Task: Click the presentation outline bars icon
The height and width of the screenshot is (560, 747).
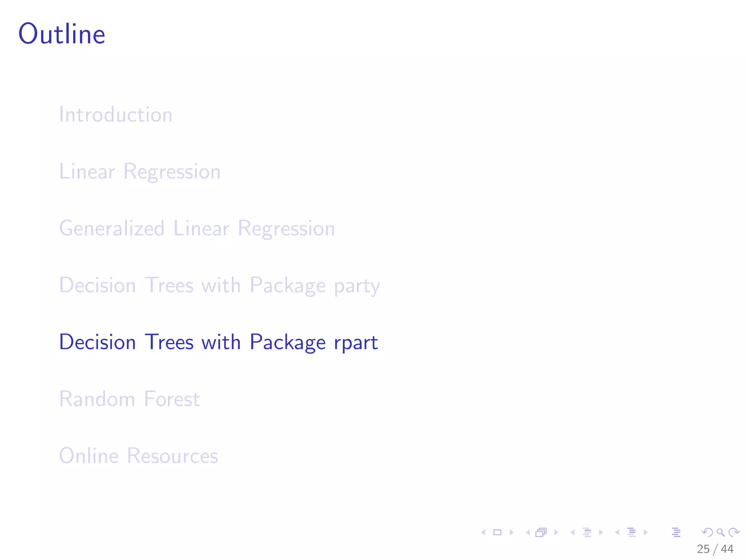Action: coord(676,533)
